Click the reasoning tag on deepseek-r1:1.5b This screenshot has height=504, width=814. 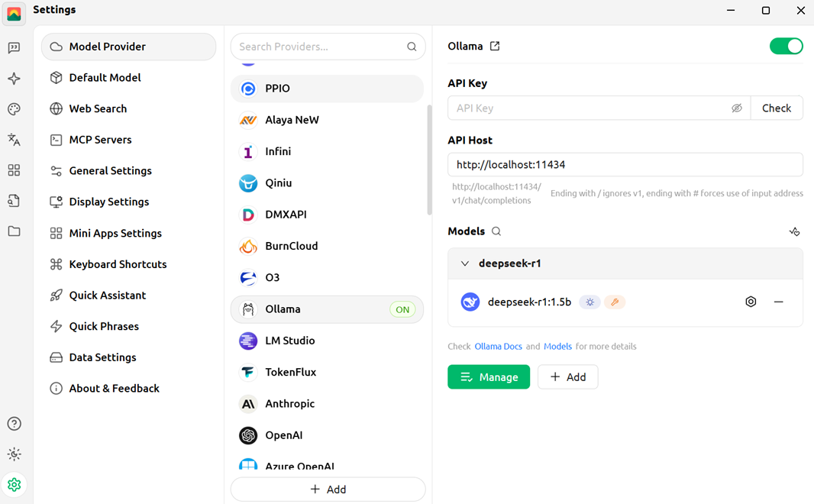(x=590, y=302)
